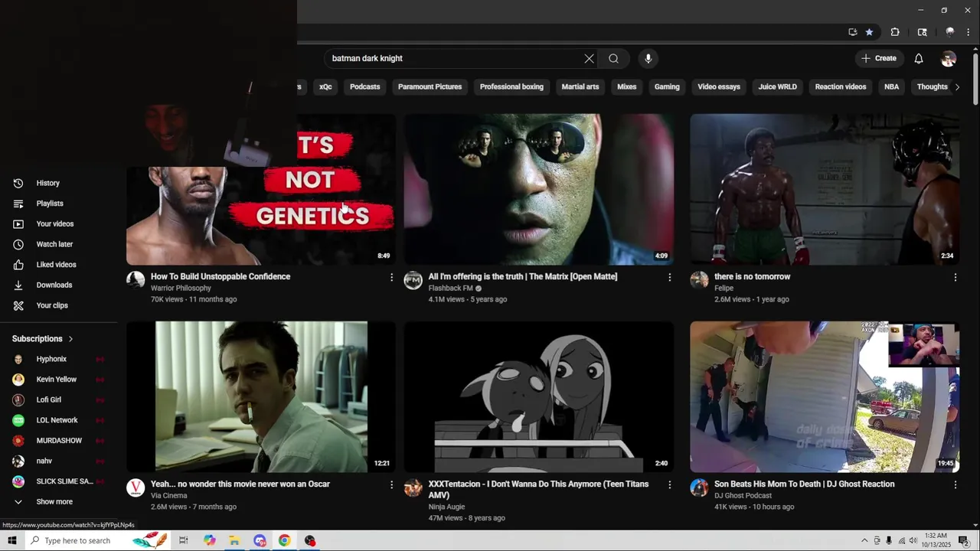The image size is (980, 551).
Task: Select Juice WRLD chip
Action: pyautogui.click(x=778, y=87)
